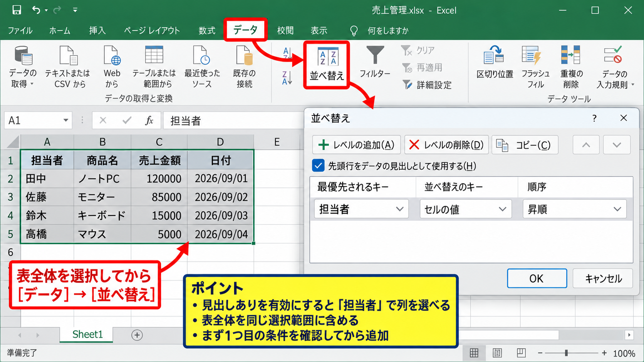Open Quick Access Toolbar customize arrow
Viewport: 644px width, 362px height.
point(75,10)
